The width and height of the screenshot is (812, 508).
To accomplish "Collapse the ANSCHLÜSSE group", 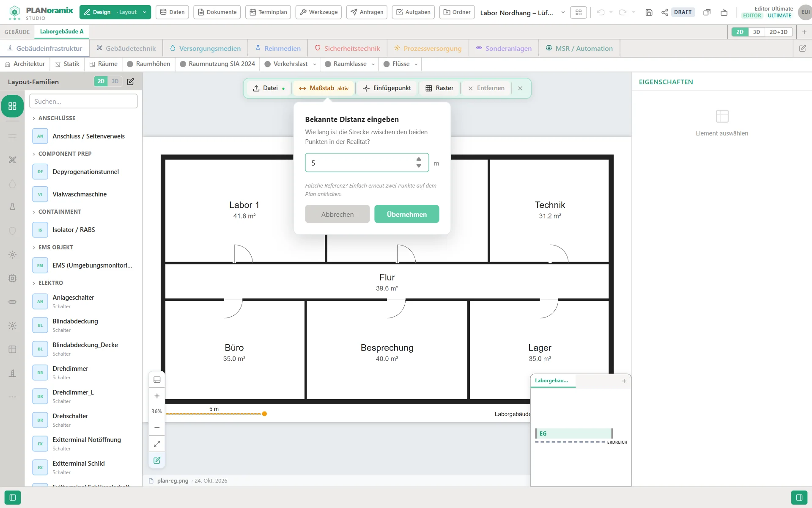I will (x=54, y=118).
